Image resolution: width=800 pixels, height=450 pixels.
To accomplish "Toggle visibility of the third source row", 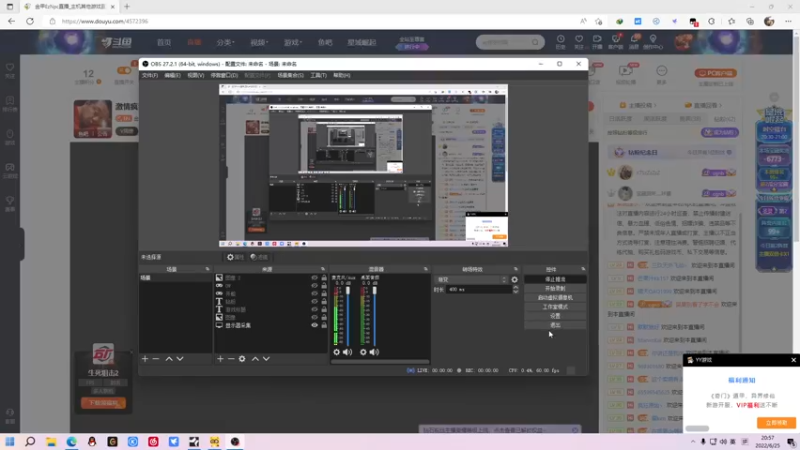I will pos(314,293).
